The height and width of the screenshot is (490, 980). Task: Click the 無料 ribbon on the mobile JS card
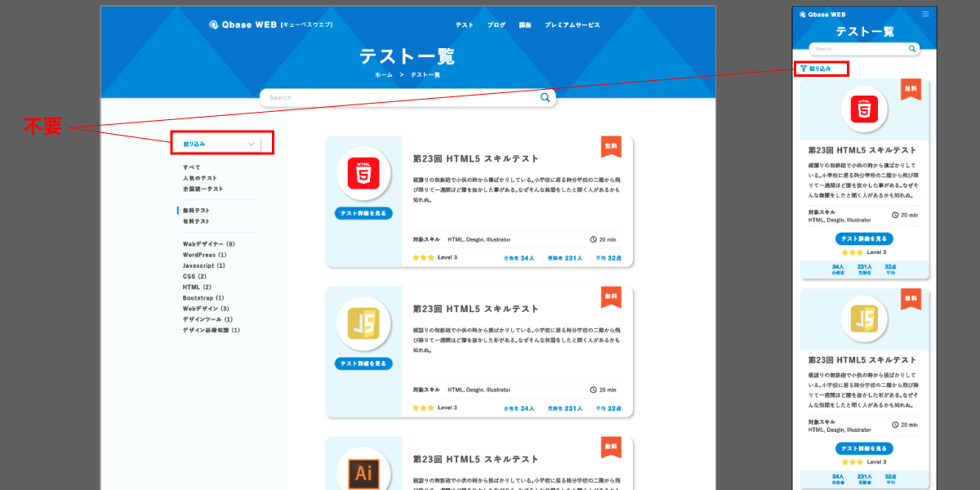coord(911,300)
